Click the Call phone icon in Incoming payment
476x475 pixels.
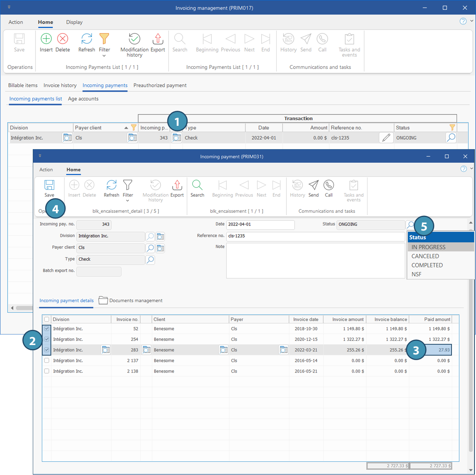pos(329,185)
